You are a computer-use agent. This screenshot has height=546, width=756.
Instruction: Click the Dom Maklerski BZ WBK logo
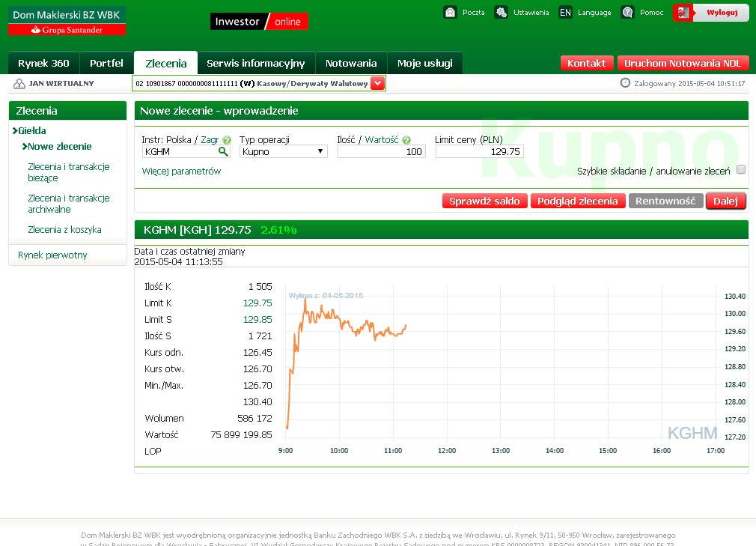coord(67,21)
